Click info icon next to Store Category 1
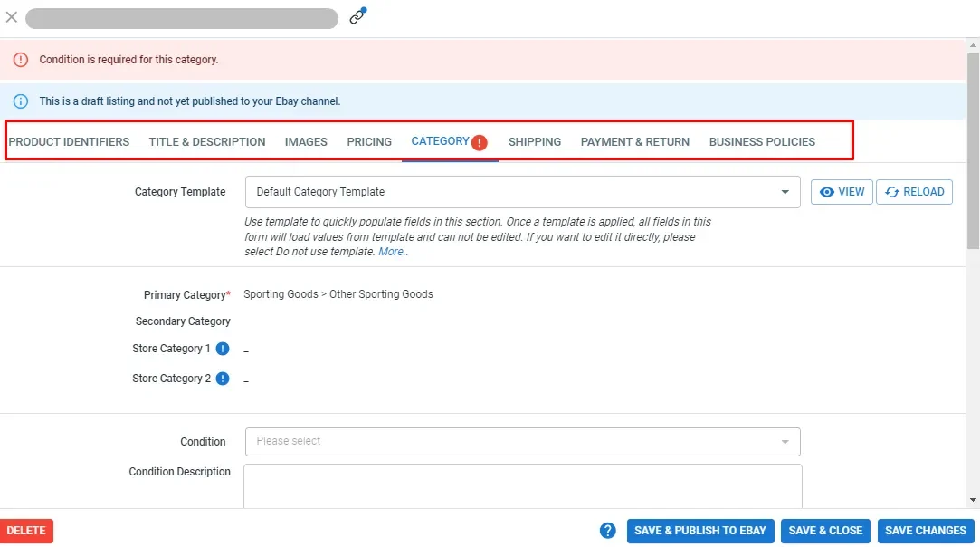The height and width of the screenshot is (547, 980). (x=223, y=349)
